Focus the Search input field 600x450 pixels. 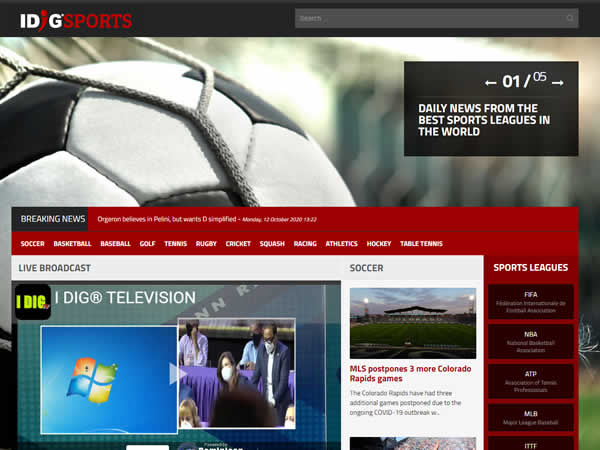pos(437,18)
